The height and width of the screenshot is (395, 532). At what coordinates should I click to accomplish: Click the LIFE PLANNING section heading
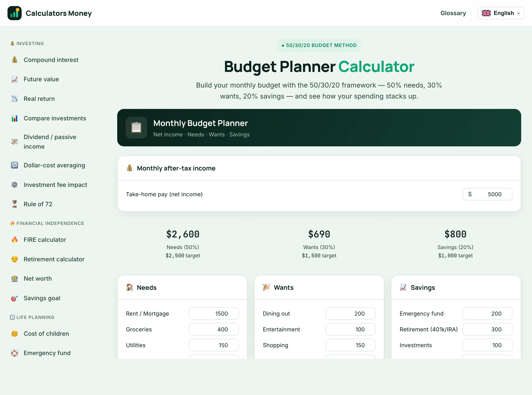tap(32, 317)
